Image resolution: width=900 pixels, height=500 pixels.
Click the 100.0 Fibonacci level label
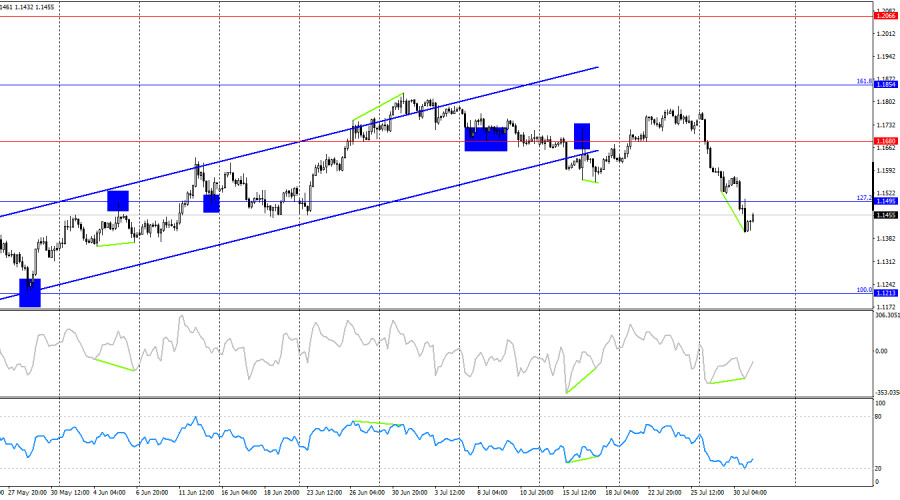(864, 290)
